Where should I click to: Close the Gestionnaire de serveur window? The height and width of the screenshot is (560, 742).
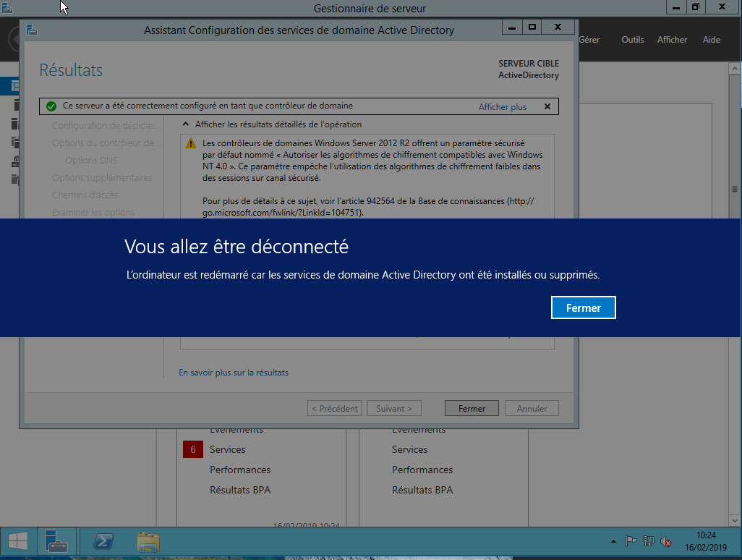pos(722,7)
